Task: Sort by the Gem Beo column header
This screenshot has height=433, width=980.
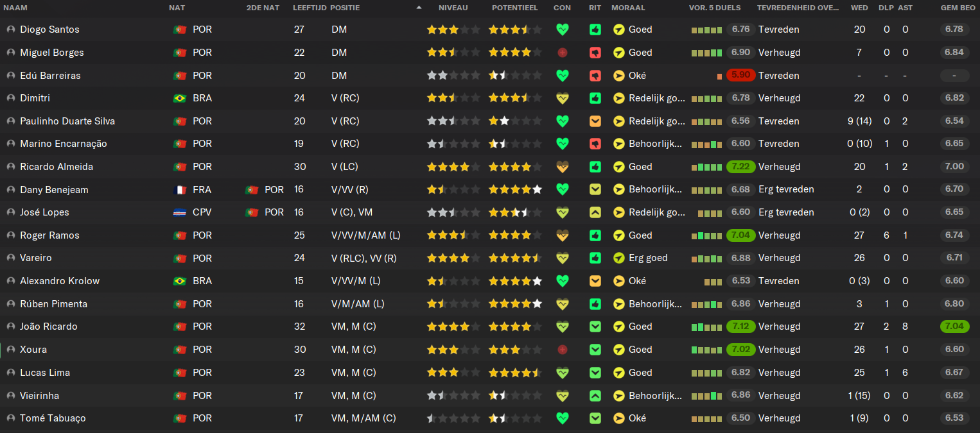Action: coord(954,8)
